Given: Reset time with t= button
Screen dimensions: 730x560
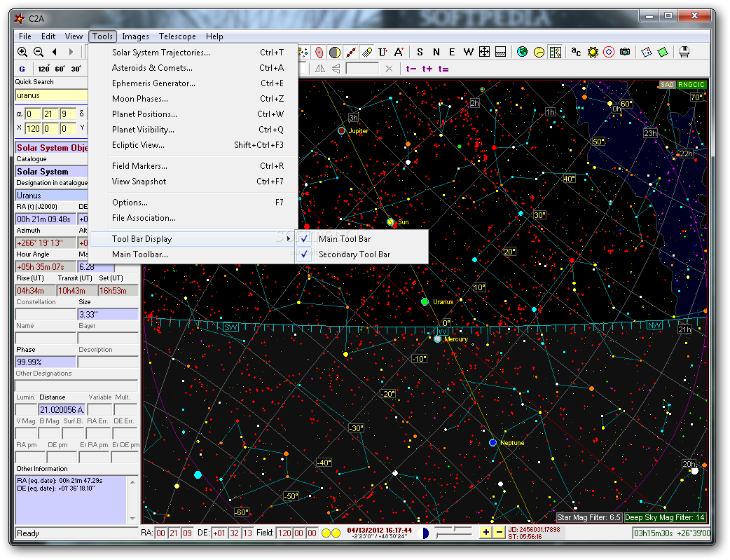Looking at the screenshot, I should pyautogui.click(x=443, y=69).
